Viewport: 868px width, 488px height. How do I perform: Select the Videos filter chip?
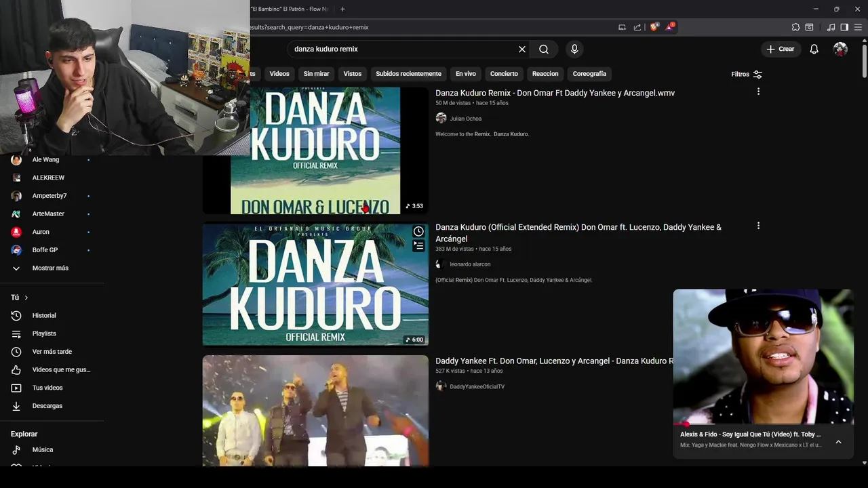[x=279, y=74]
